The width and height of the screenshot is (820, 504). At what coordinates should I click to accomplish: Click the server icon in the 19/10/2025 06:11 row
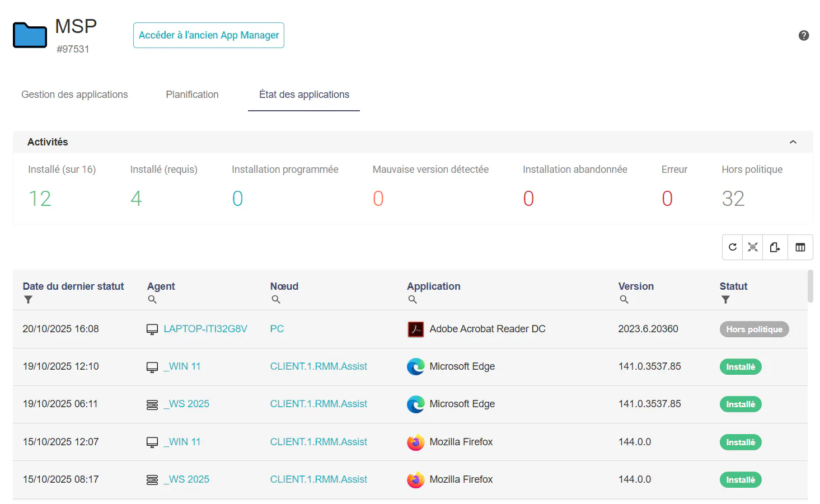[152, 404]
